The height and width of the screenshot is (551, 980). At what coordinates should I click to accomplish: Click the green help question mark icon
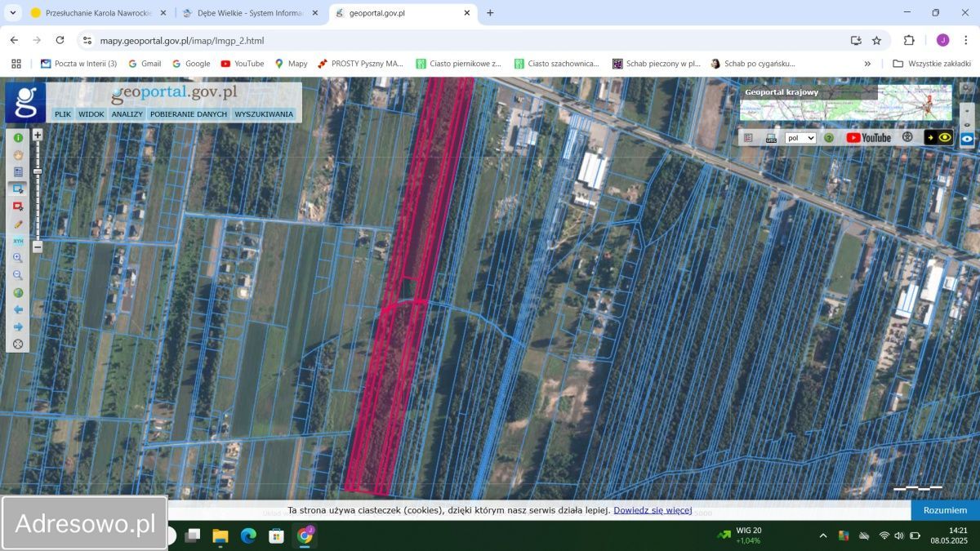pyautogui.click(x=829, y=138)
